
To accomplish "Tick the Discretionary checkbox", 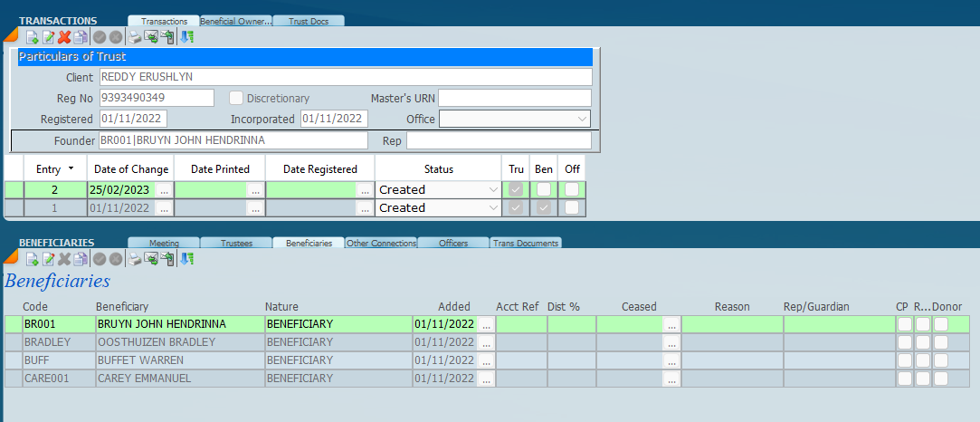I will coord(236,98).
